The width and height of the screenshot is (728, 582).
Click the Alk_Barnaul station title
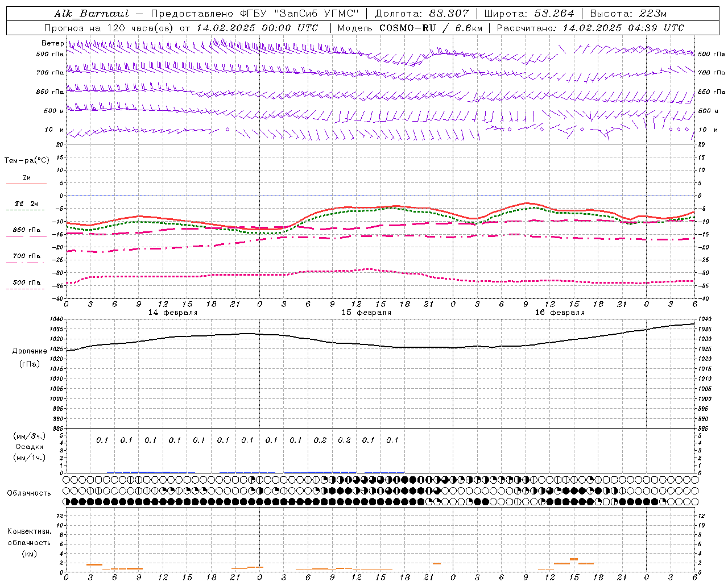pyautogui.click(x=91, y=14)
